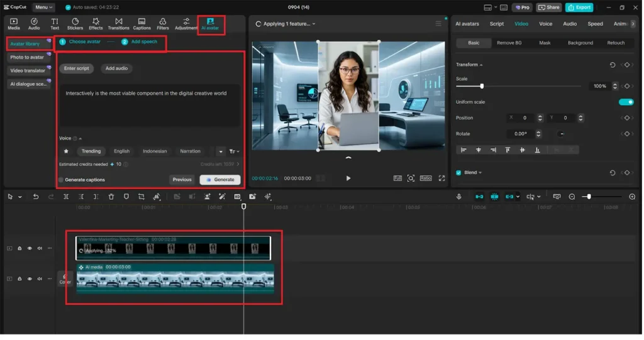Click the microphone record icon above the timeline
This screenshot has width=644, height=340.
point(459,197)
